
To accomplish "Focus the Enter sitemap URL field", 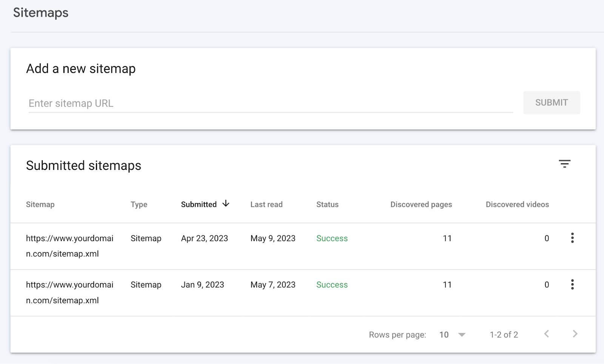I will (270, 103).
